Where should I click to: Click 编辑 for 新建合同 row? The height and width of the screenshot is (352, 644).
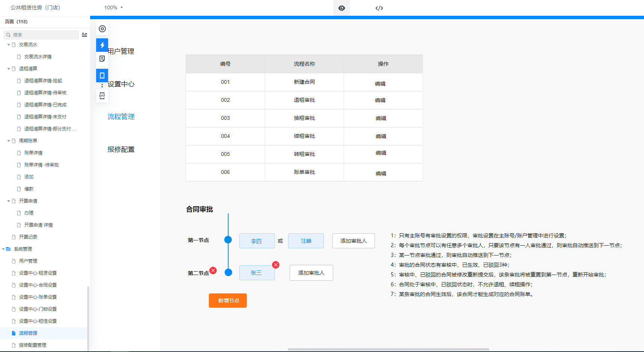coord(380,84)
